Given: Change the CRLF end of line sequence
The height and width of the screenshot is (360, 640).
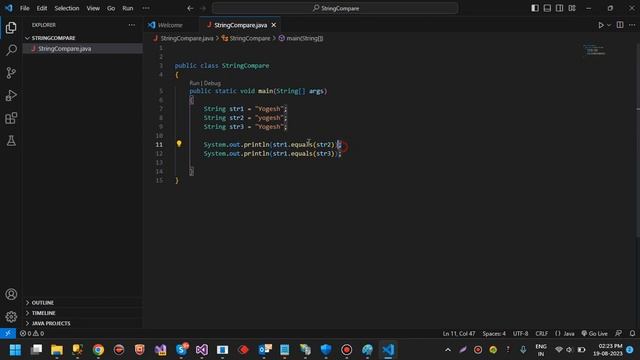Looking at the screenshot, I should pyautogui.click(x=542, y=333).
